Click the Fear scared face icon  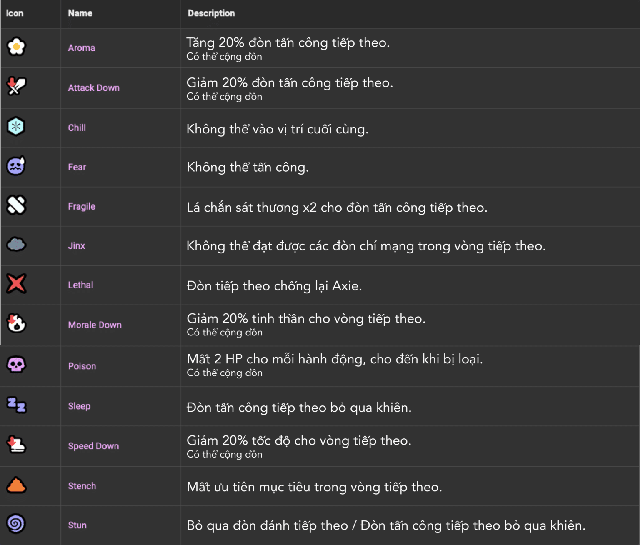click(16, 166)
